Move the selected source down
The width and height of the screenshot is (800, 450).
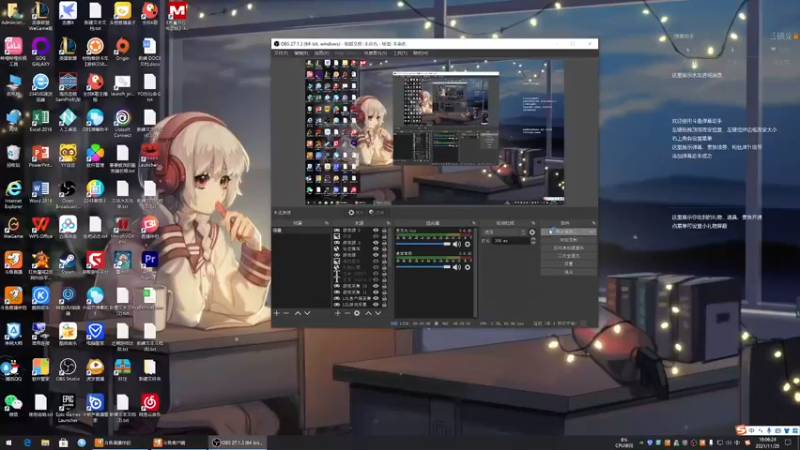click(378, 313)
